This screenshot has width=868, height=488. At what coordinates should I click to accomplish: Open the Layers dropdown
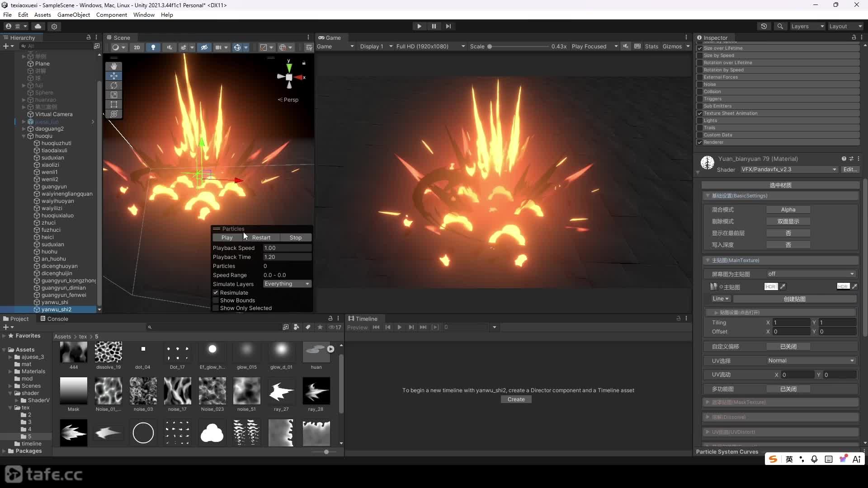[x=807, y=26]
